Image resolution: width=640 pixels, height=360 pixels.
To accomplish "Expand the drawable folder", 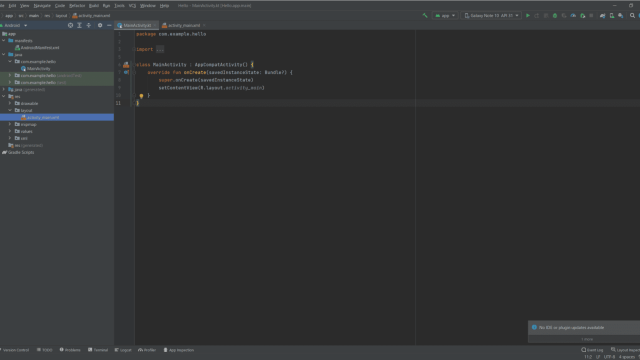I will click(x=10, y=103).
